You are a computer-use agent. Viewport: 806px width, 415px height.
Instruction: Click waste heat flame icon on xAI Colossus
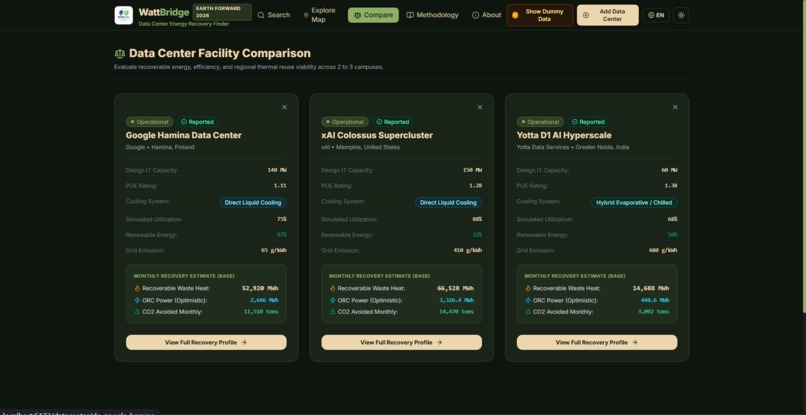point(333,288)
